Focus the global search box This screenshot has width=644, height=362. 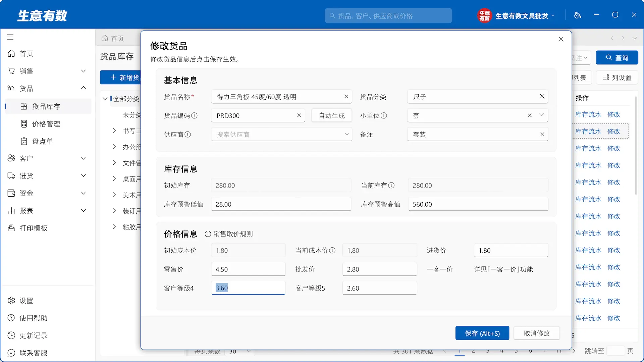tap(388, 16)
